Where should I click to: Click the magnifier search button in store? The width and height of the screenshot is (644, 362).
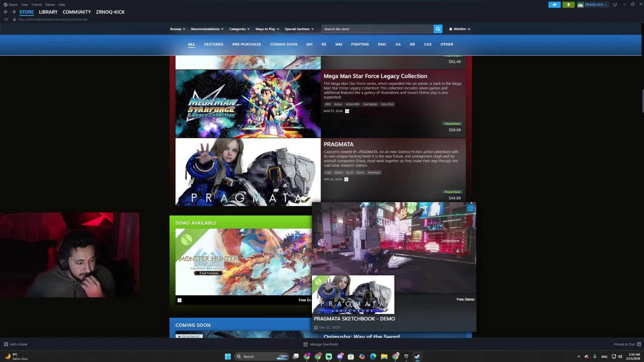(x=438, y=29)
